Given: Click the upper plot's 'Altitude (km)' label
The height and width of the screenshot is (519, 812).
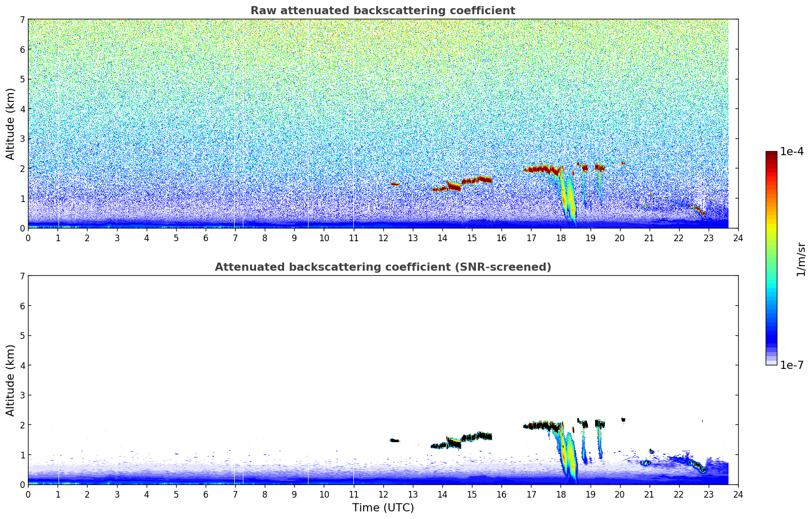Looking at the screenshot, I should (11, 124).
